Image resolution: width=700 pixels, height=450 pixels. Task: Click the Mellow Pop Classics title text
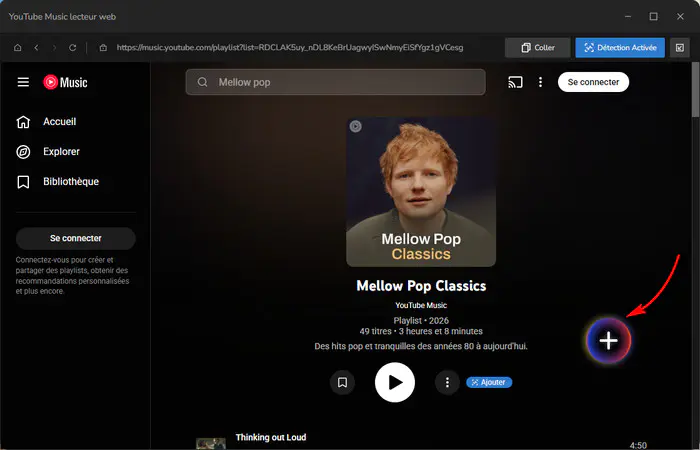pos(421,286)
